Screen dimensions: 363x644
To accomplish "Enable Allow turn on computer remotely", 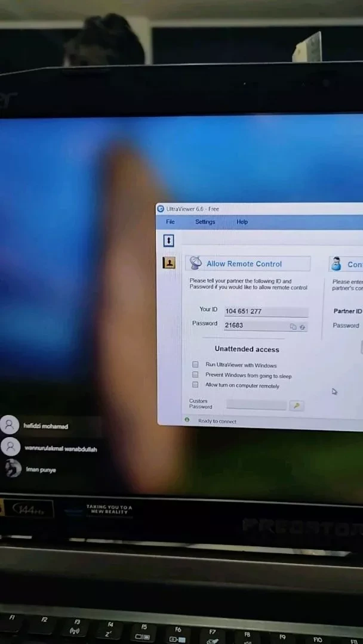I will coord(195,385).
